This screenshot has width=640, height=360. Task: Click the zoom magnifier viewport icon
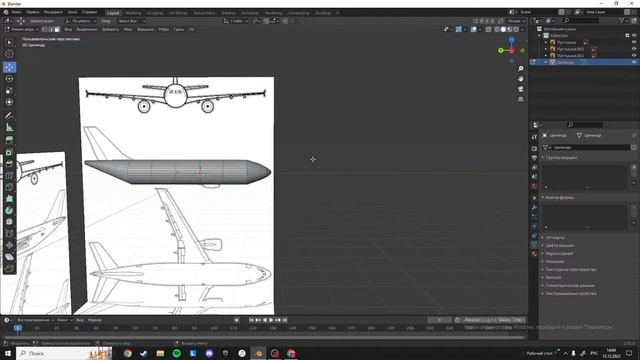(520, 69)
